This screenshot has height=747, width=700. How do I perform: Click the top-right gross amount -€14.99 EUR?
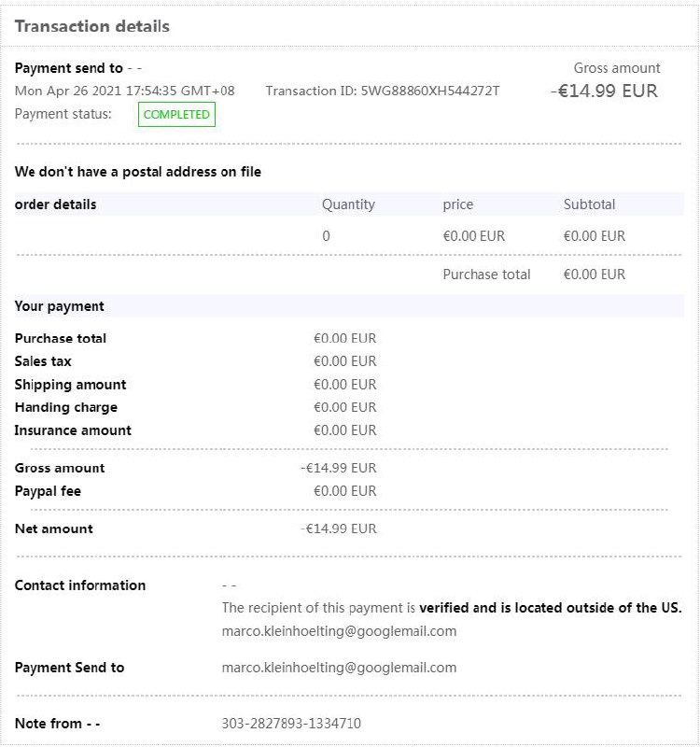tap(604, 92)
